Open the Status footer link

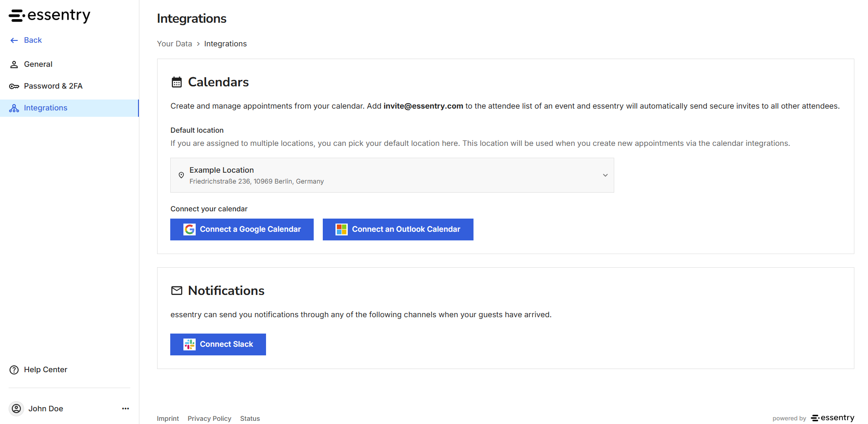click(x=250, y=419)
